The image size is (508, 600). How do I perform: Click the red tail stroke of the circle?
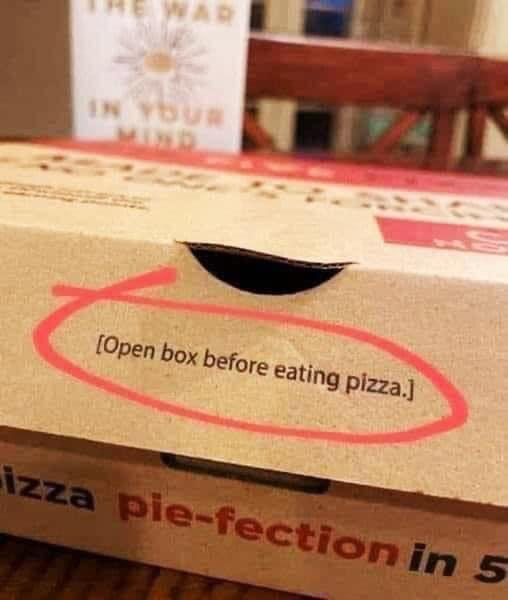(115, 282)
